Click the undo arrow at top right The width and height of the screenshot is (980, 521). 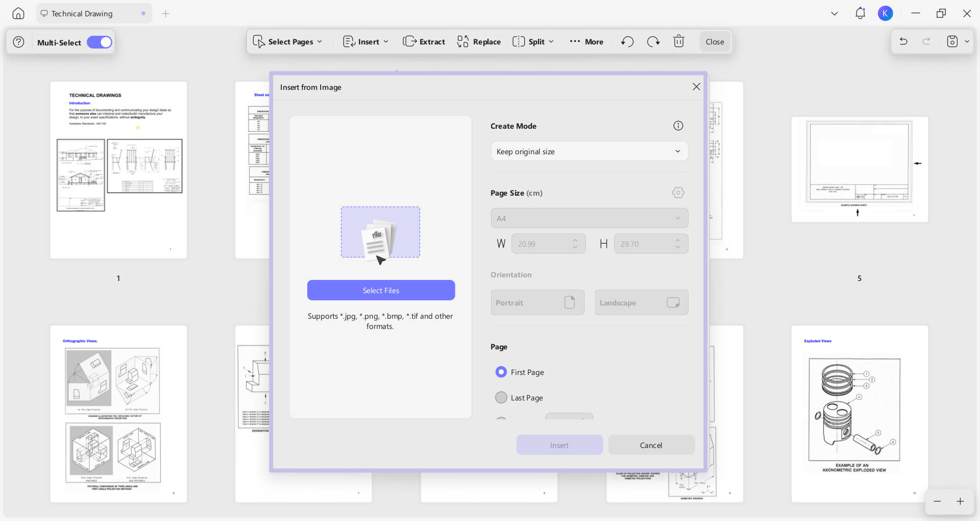click(903, 42)
